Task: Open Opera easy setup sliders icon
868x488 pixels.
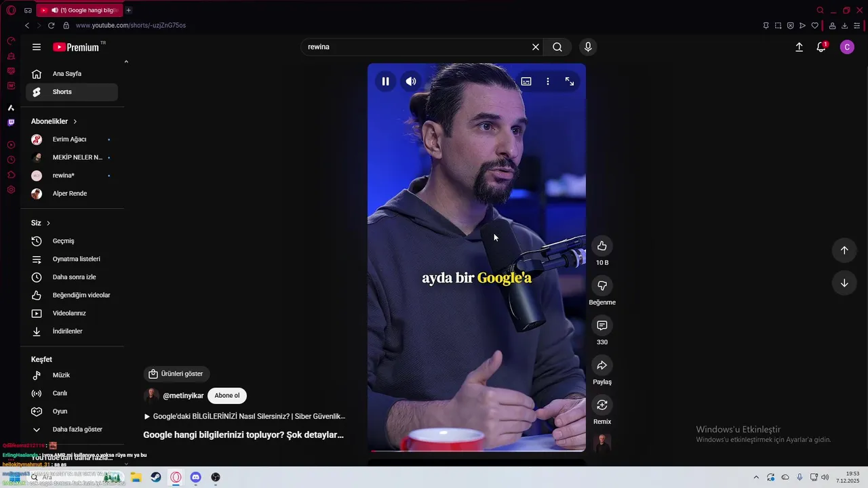Action: point(857,26)
